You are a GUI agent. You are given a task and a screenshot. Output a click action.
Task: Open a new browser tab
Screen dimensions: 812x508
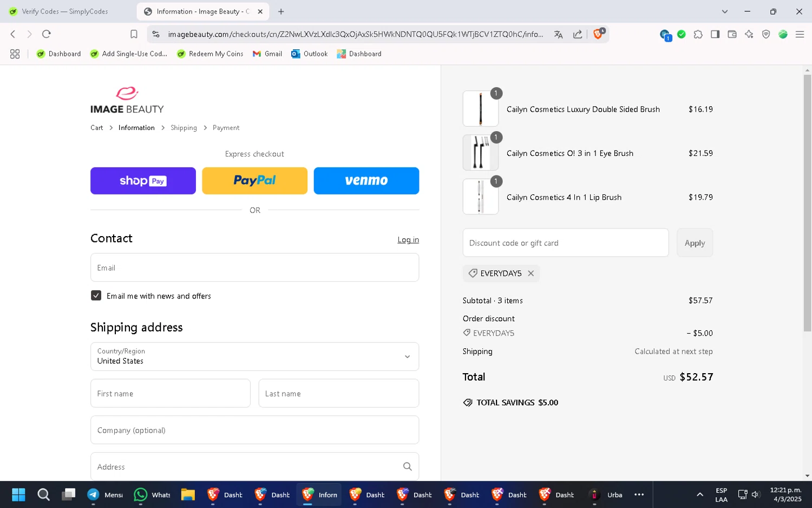(281, 11)
